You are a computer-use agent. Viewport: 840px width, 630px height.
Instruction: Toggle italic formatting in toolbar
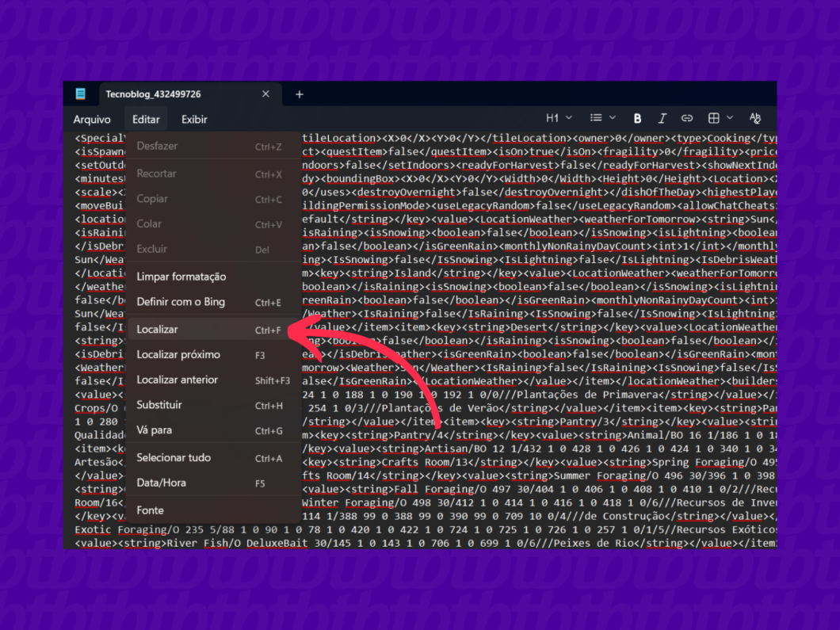coord(662,118)
